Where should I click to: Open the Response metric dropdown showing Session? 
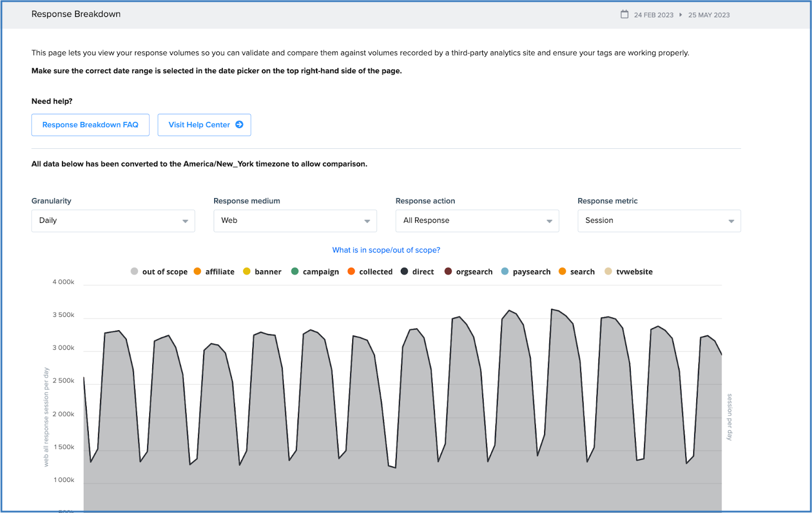tap(658, 220)
